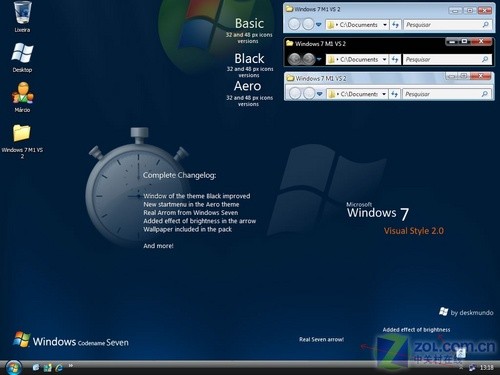
Task: Click Forward button in the Aero-theme window
Action: (309, 94)
